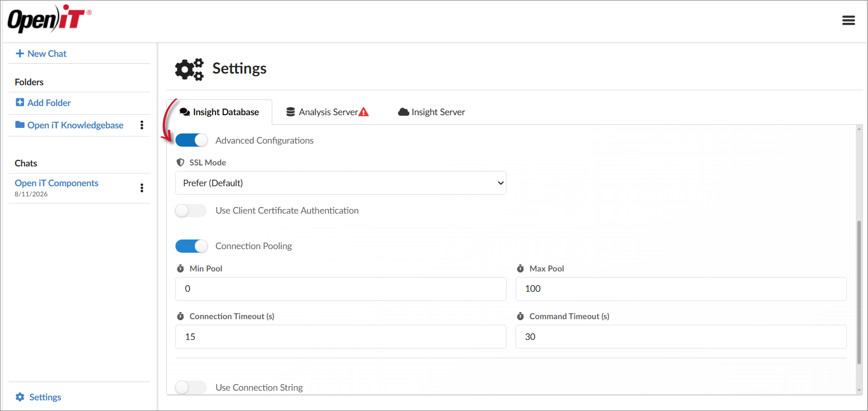Click the Analysis Server database icon
868x411 pixels.
[291, 112]
